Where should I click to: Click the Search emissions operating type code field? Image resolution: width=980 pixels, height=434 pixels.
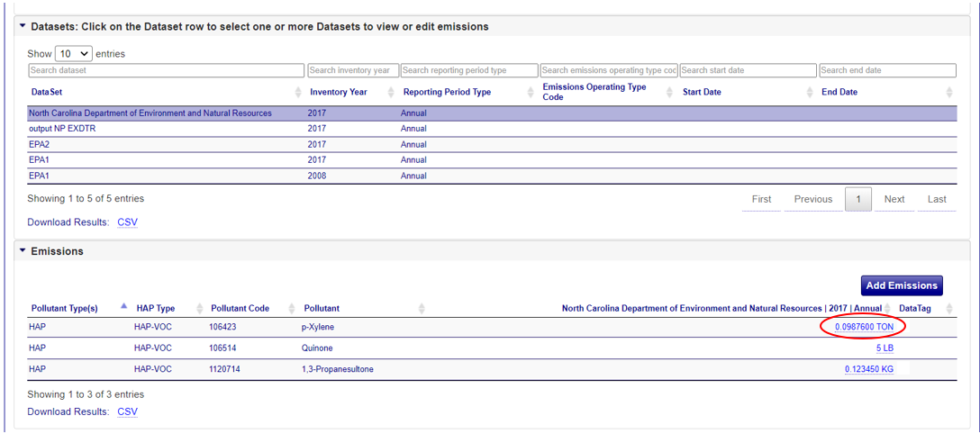610,70
